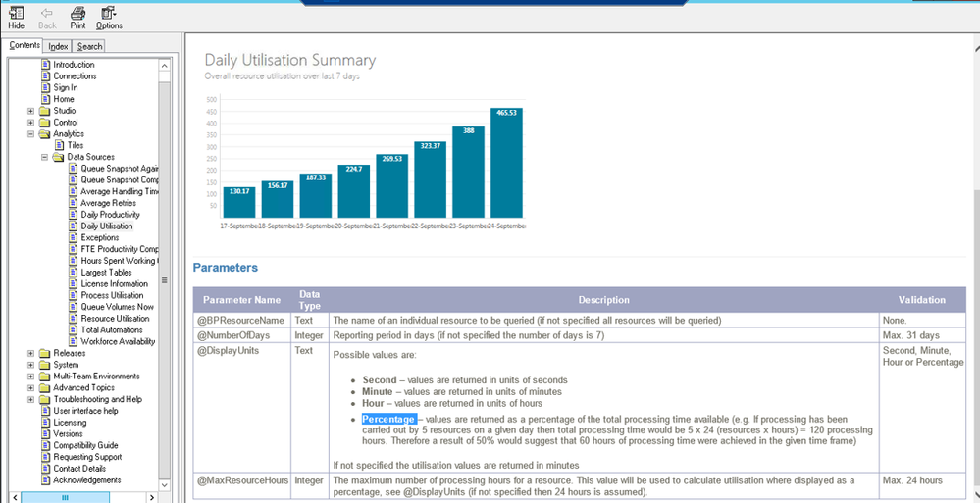The image size is (980, 503).
Task: Click the page icon beside Licensing
Action: click(x=45, y=423)
